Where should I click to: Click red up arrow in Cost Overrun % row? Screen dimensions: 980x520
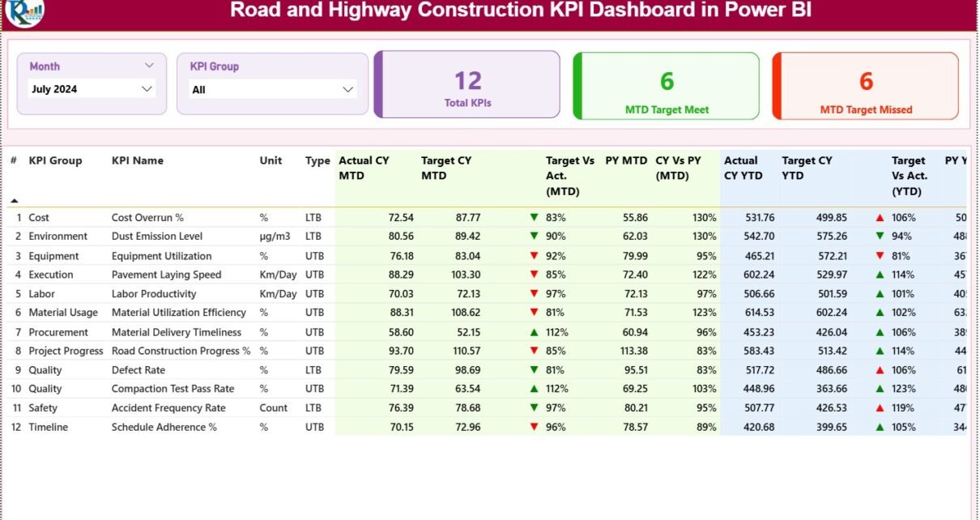879,218
